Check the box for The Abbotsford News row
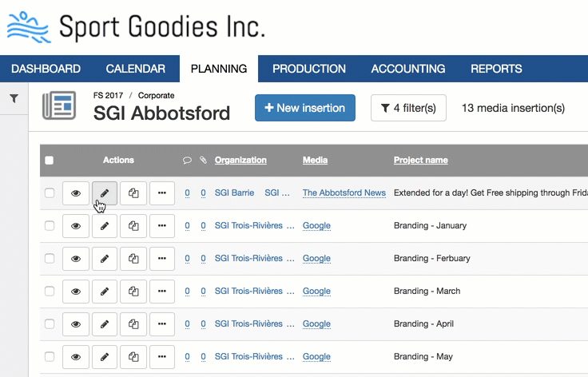 [x=50, y=193]
